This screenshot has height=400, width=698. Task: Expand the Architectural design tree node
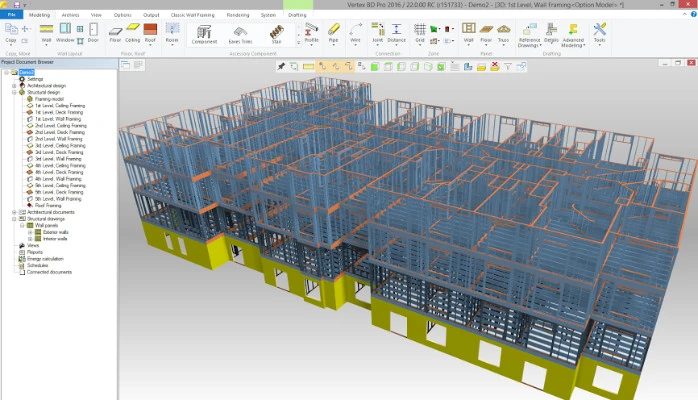tap(14, 85)
